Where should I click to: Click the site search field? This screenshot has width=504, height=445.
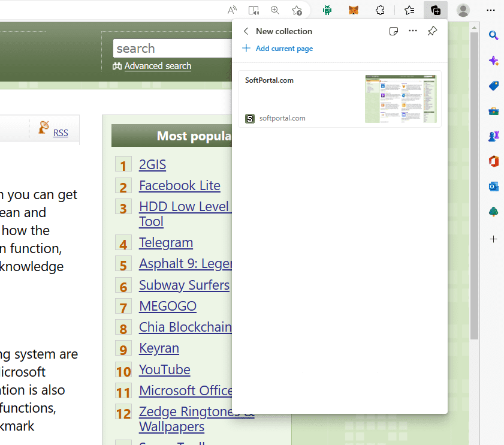173,48
